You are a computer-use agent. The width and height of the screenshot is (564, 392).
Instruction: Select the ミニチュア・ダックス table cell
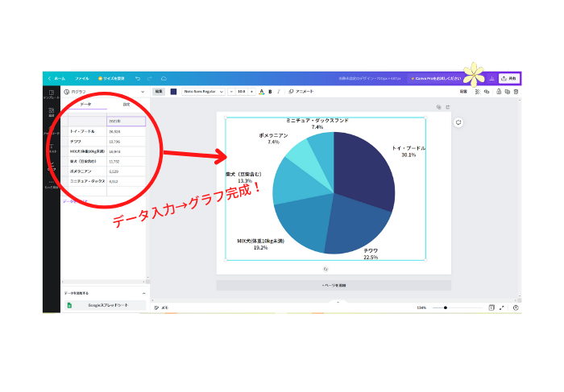[87, 181]
